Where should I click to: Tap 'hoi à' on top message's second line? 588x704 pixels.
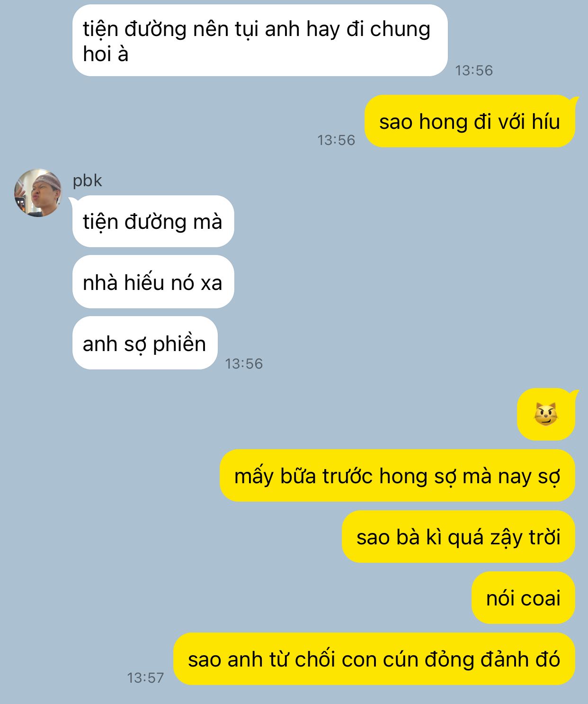(x=106, y=54)
